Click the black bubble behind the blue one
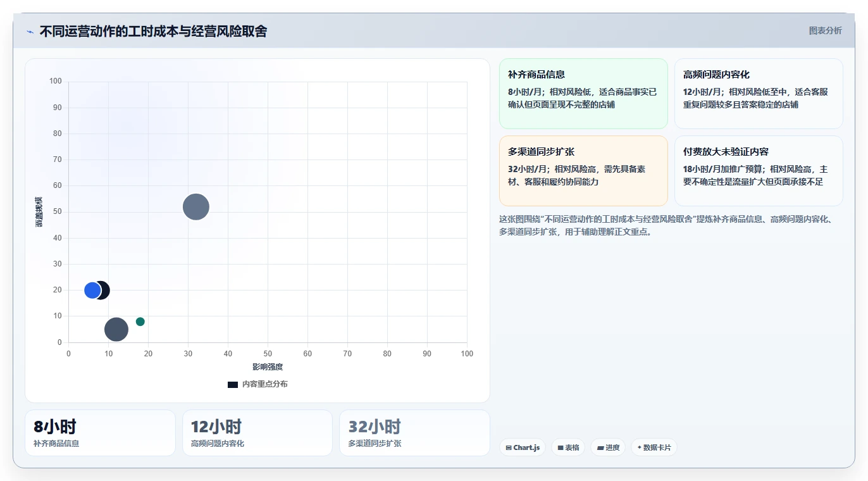The width and height of the screenshot is (868, 481). pyautogui.click(x=104, y=290)
